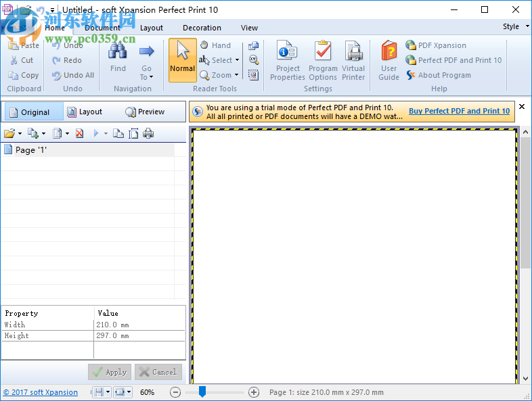
Task: Switch to the Layout ribbon tab
Action: click(152, 28)
